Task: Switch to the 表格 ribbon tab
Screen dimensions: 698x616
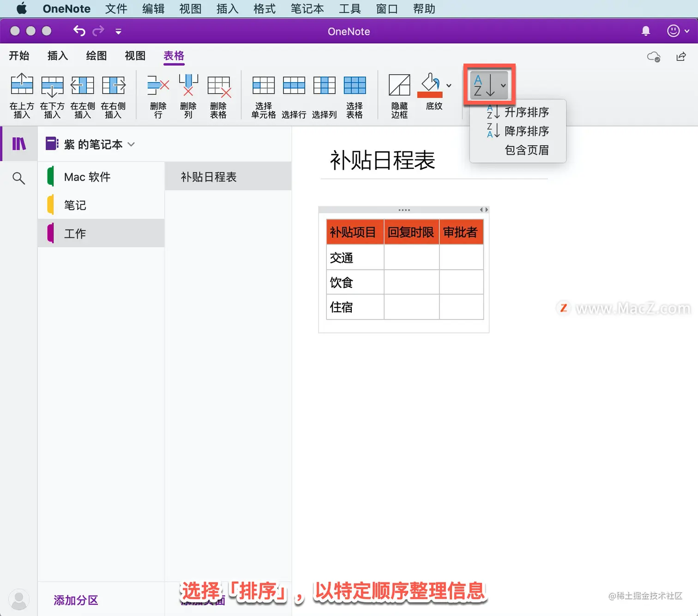Action: coord(174,56)
